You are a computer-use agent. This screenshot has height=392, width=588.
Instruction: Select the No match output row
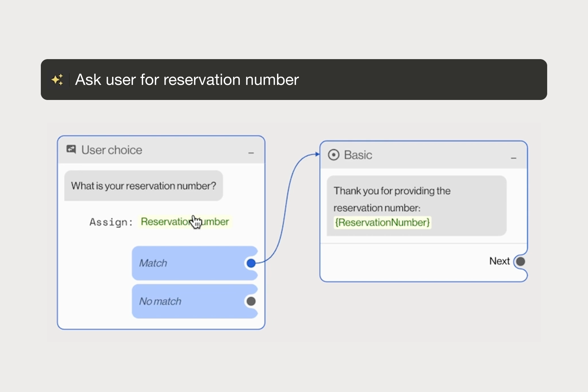[195, 301]
